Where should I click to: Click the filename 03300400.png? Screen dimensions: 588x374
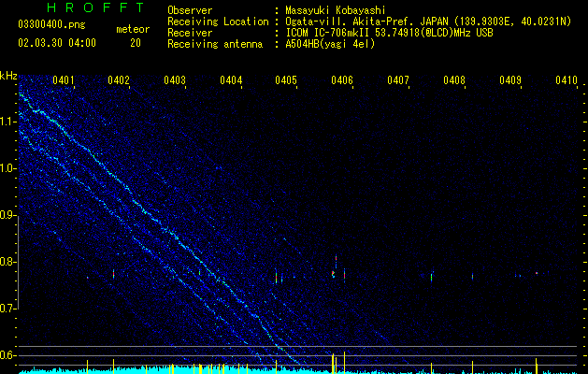(x=51, y=24)
